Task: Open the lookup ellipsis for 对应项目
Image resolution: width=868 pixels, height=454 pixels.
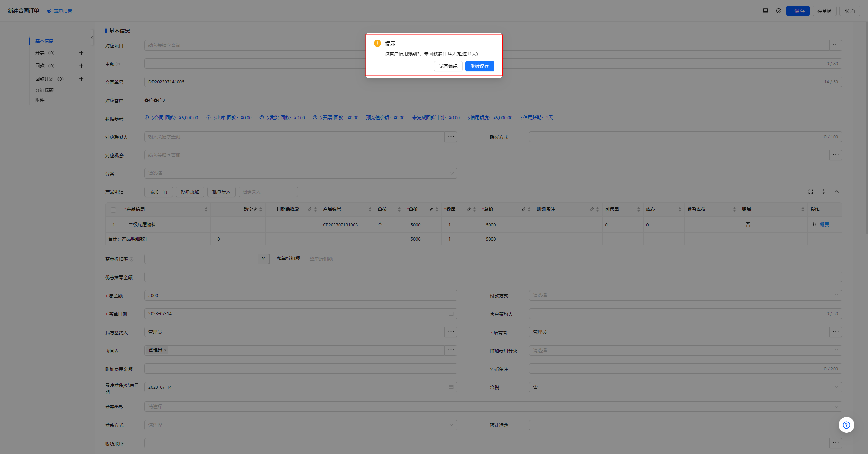Action: click(x=836, y=45)
